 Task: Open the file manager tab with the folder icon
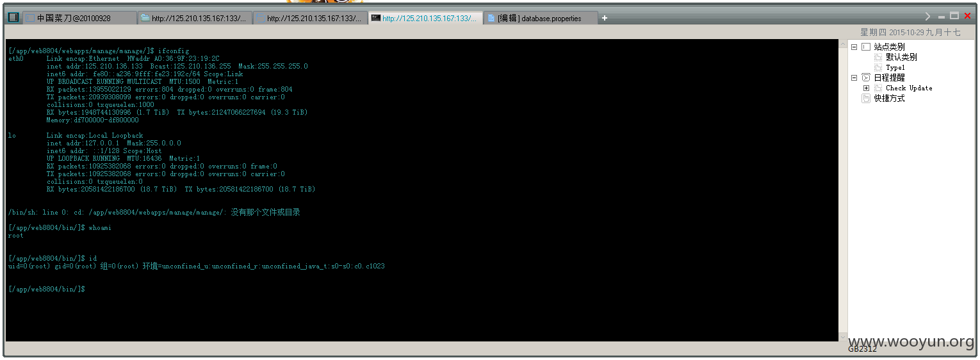(x=195, y=18)
